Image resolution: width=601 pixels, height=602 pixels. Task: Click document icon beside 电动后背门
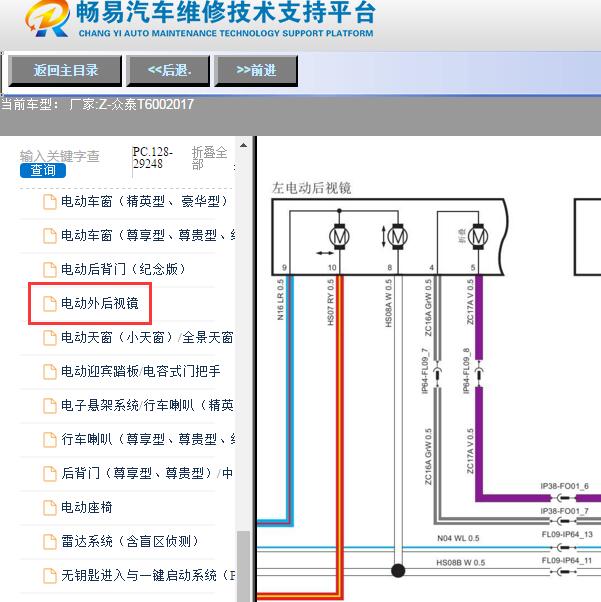[50, 270]
